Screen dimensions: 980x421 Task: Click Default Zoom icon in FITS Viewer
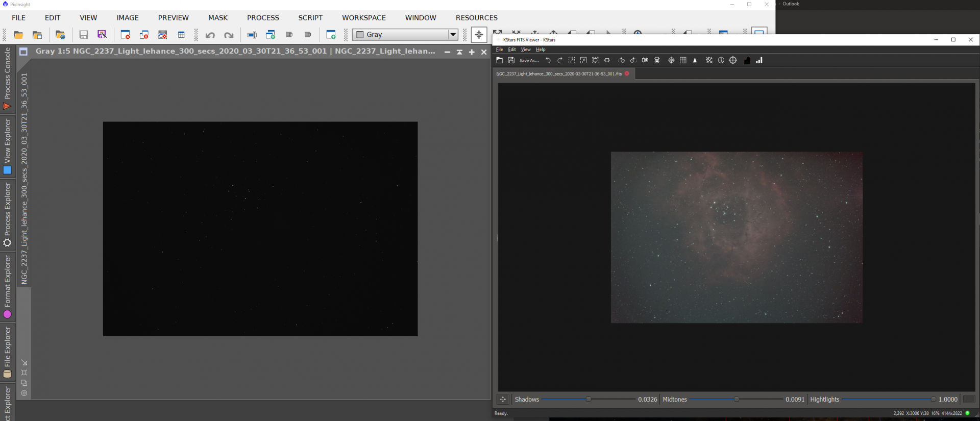tap(595, 60)
